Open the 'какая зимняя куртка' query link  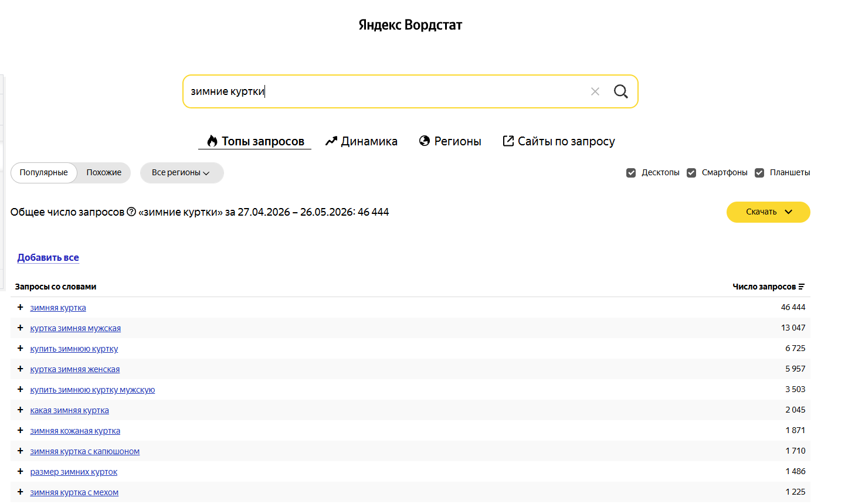(70, 410)
